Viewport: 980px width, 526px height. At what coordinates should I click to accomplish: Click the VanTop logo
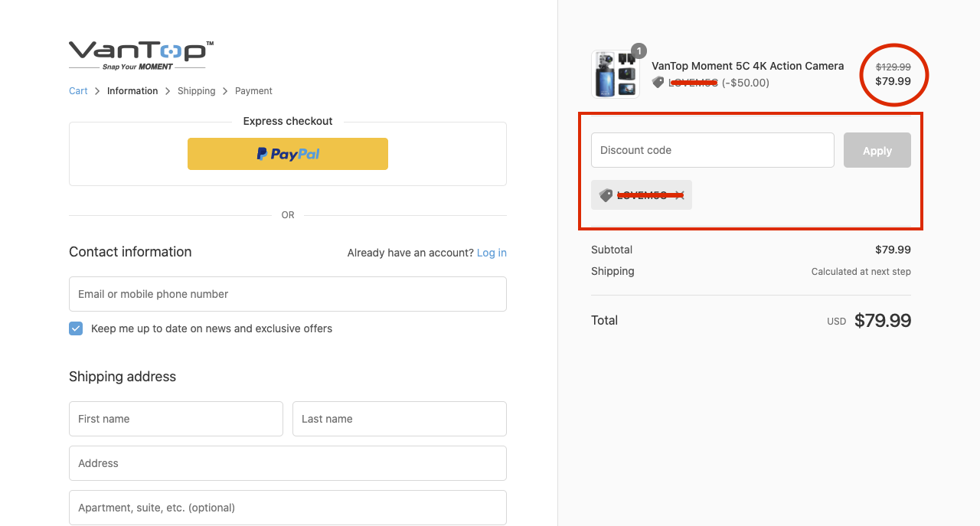pyautogui.click(x=141, y=55)
